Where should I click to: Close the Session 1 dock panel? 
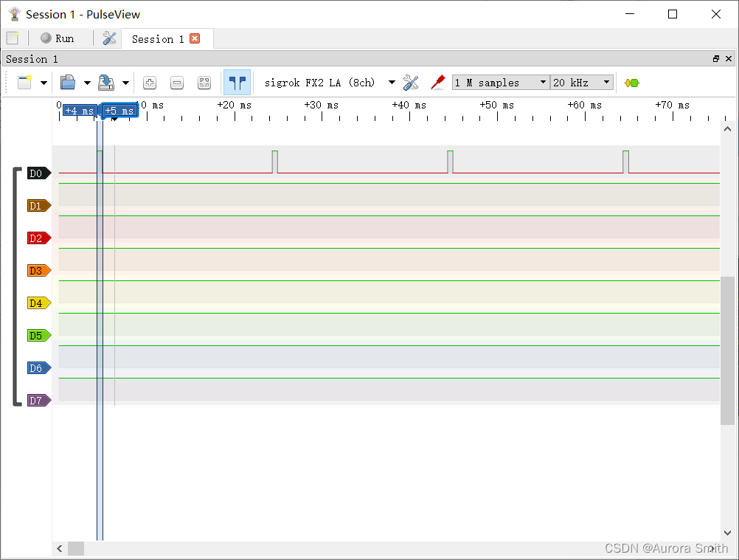(729, 59)
